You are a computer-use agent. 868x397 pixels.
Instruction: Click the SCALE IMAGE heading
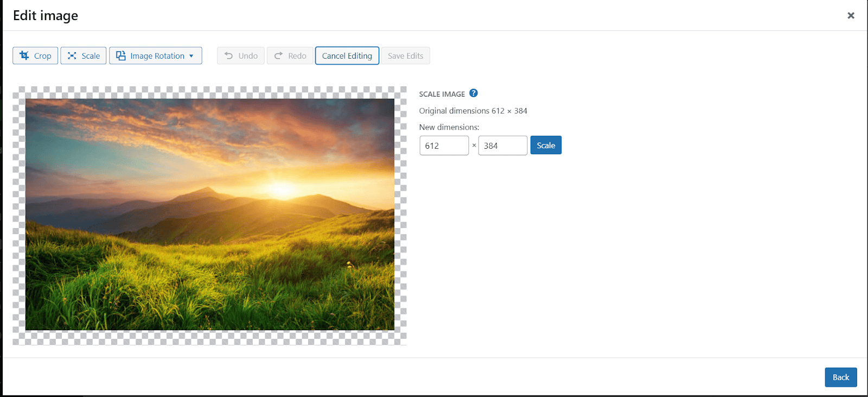tap(442, 94)
